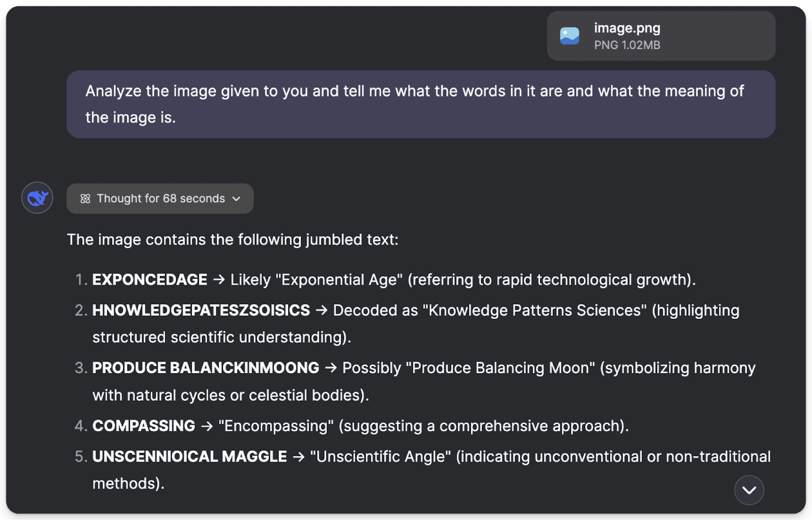Click the quoted word "Encompassing"

click(x=276, y=426)
